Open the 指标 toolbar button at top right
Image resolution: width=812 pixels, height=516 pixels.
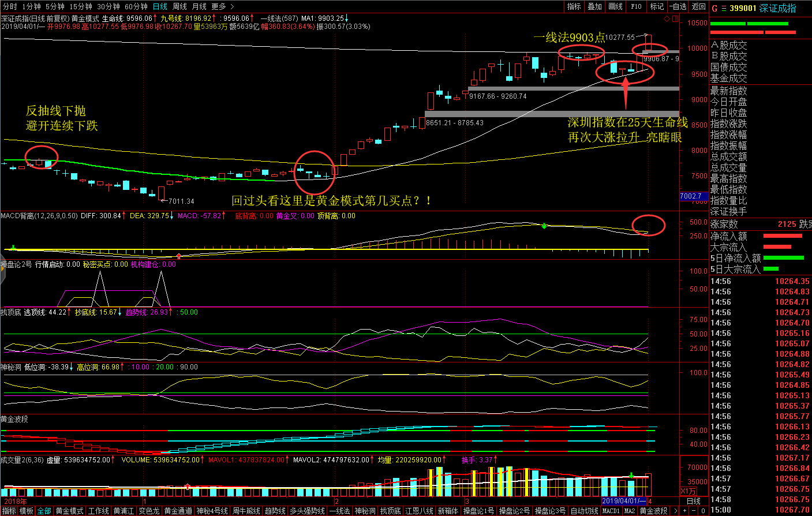574,6
